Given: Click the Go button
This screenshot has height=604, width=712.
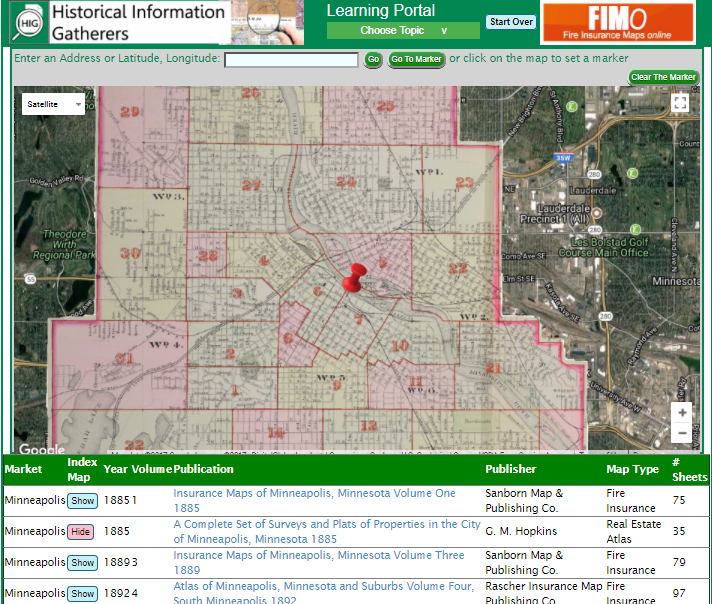Looking at the screenshot, I should (373, 59).
